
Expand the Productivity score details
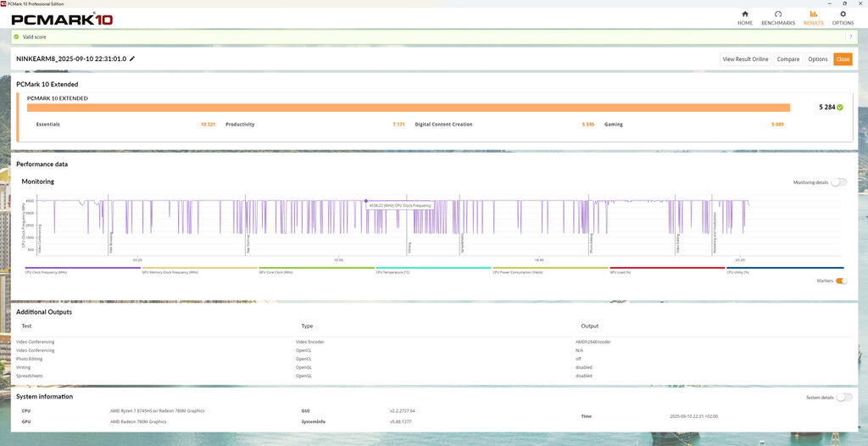pos(240,125)
